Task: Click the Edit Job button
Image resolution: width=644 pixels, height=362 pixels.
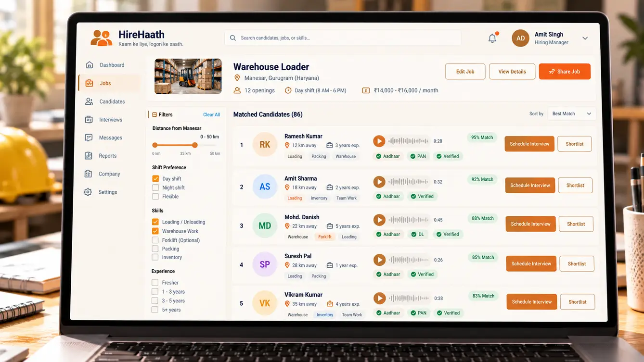Action: [465, 71]
